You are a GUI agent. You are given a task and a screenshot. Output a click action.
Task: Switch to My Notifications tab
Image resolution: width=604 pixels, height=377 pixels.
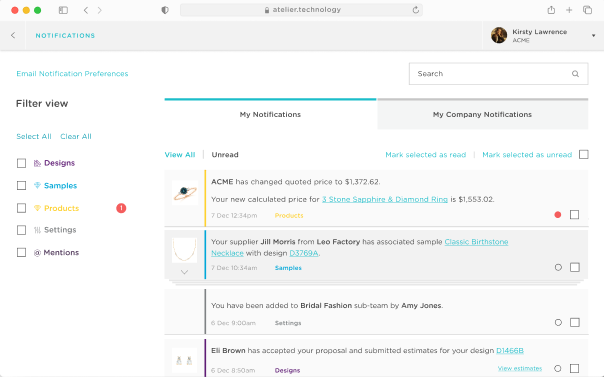click(x=270, y=114)
